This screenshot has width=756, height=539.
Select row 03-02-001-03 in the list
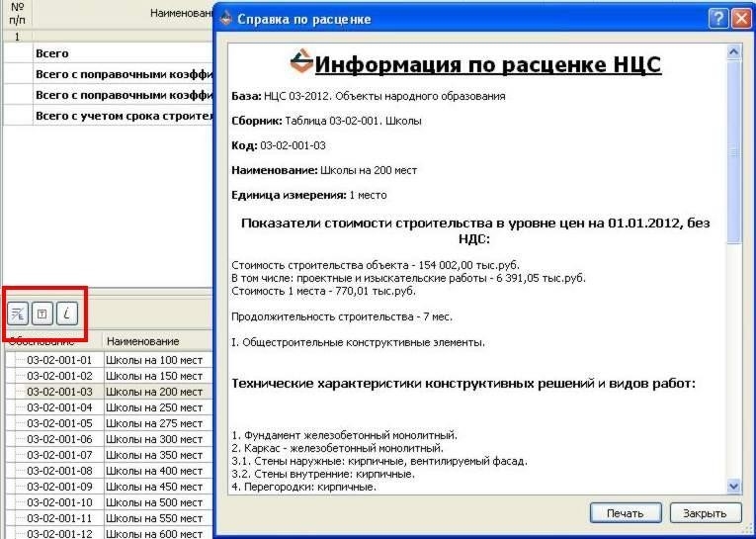[x=58, y=392]
